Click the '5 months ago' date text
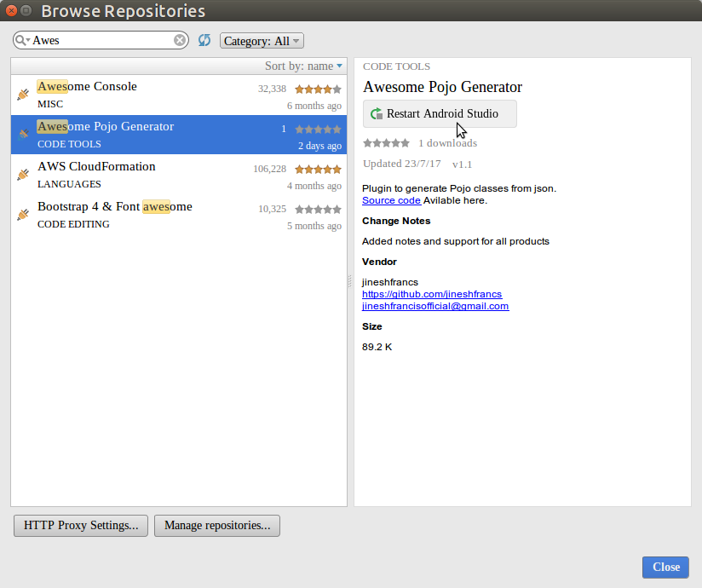 [x=314, y=226]
